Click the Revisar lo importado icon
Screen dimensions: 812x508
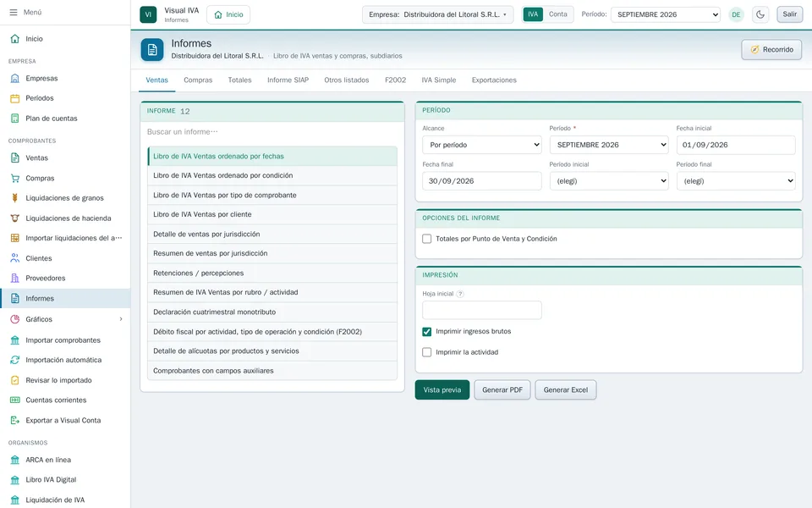pos(15,380)
